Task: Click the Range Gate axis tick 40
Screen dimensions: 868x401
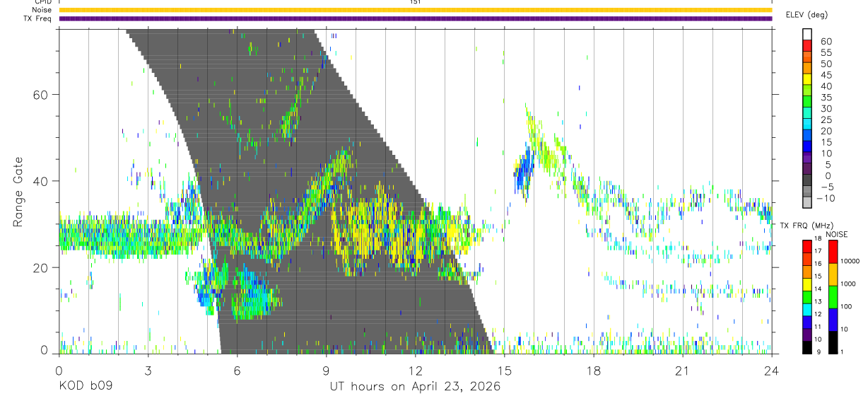Action: coord(40,181)
